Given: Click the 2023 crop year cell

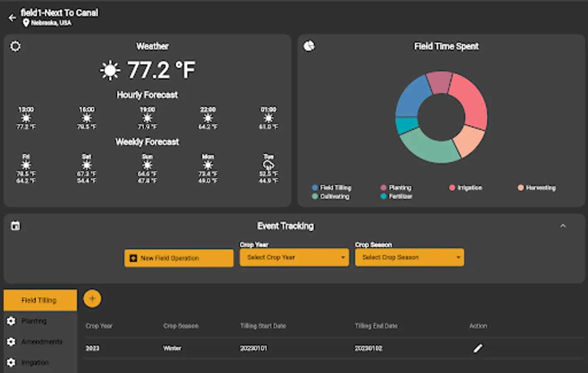Looking at the screenshot, I should (92, 348).
